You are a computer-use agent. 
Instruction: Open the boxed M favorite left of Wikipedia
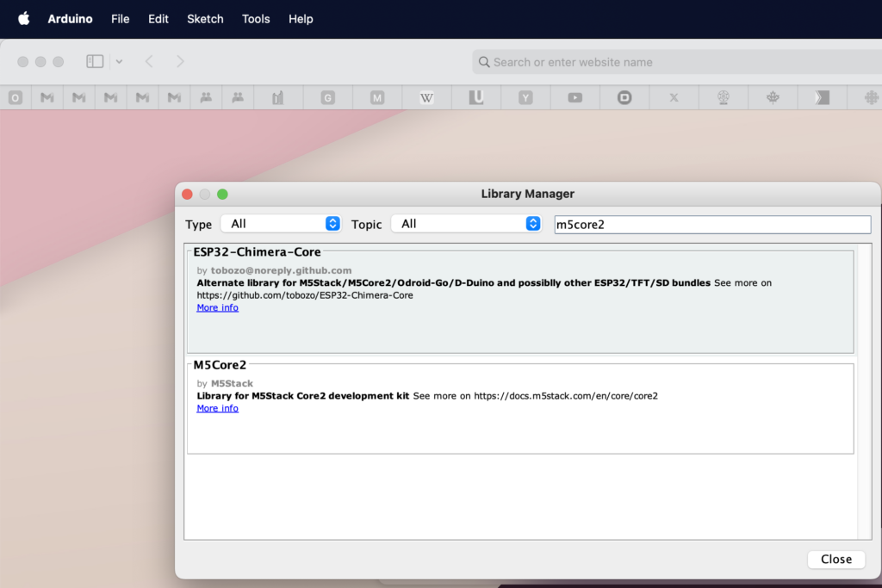[x=377, y=98]
